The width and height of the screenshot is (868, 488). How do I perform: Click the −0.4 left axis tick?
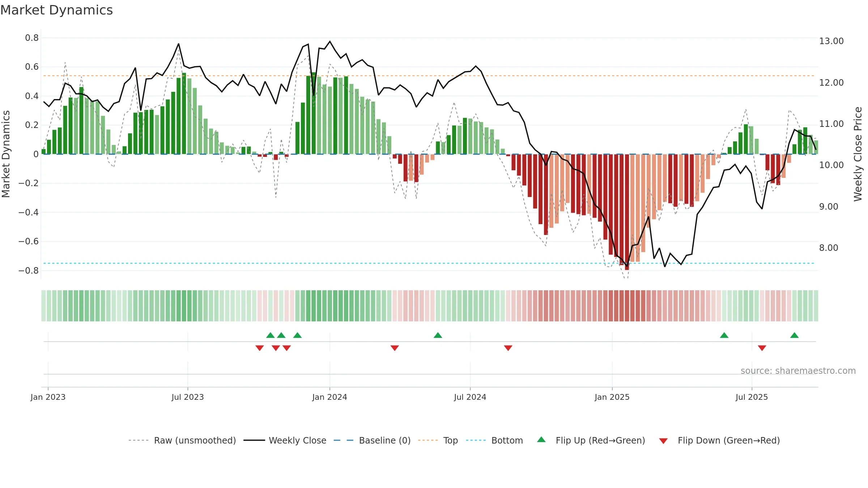(29, 212)
